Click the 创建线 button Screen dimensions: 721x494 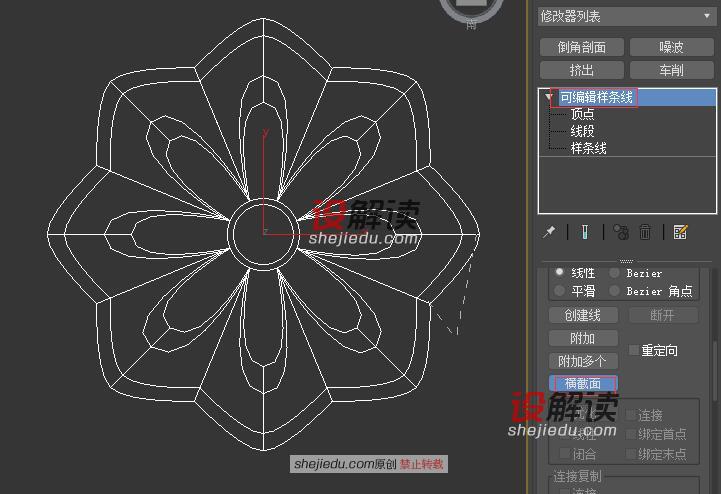pos(583,315)
